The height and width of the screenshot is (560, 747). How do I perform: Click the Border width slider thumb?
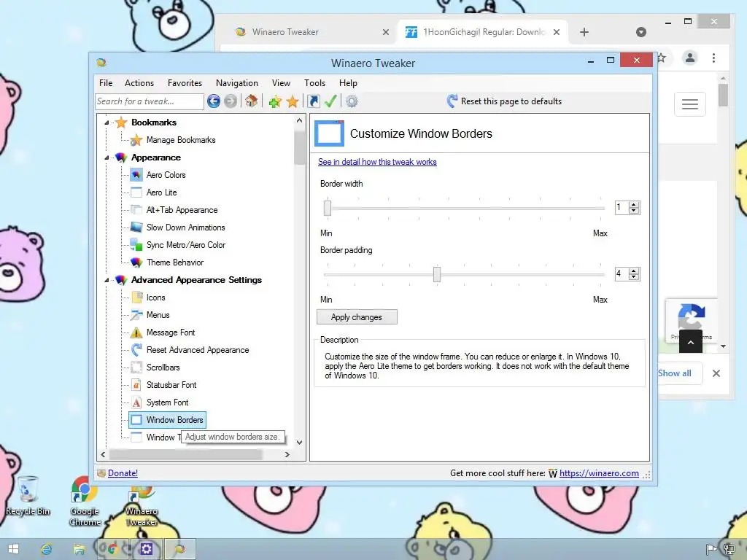pyautogui.click(x=328, y=208)
